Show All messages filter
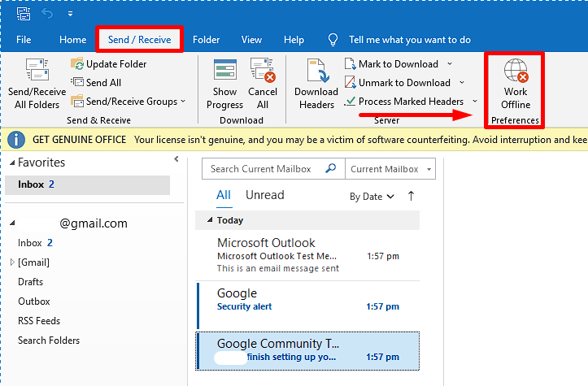The height and width of the screenshot is (386, 588). (224, 195)
